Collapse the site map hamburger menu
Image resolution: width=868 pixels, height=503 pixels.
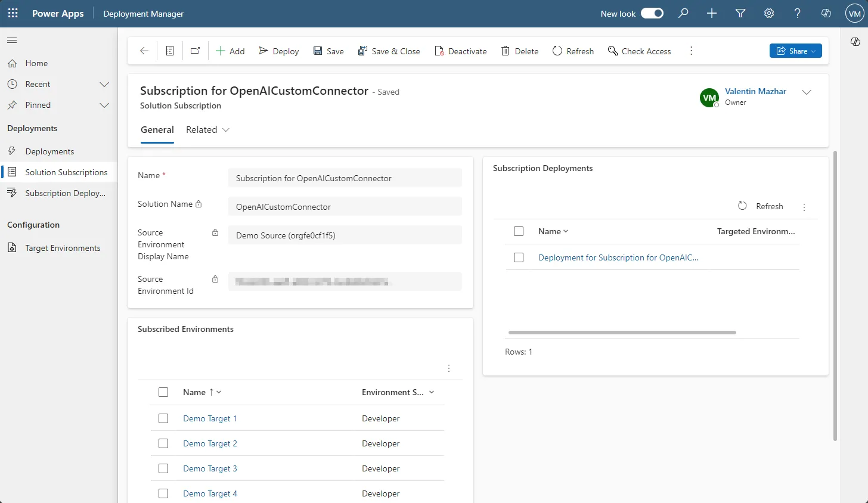[x=12, y=40]
